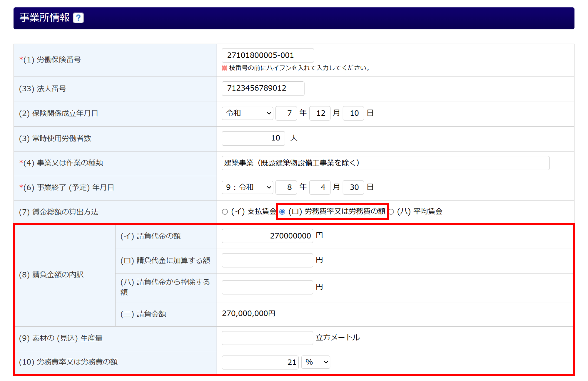Click the year field of 保険関係成立年月日
588x381 pixels.
(x=286, y=113)
